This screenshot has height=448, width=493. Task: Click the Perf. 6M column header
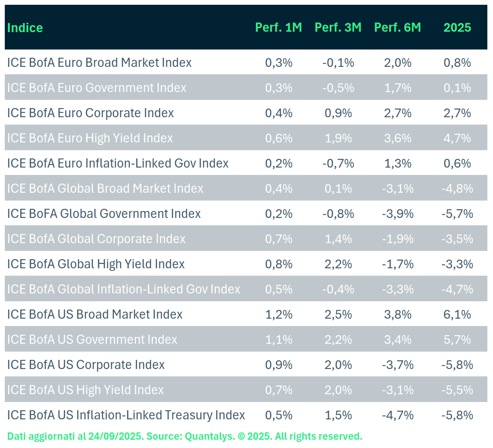tap(397, 28)
